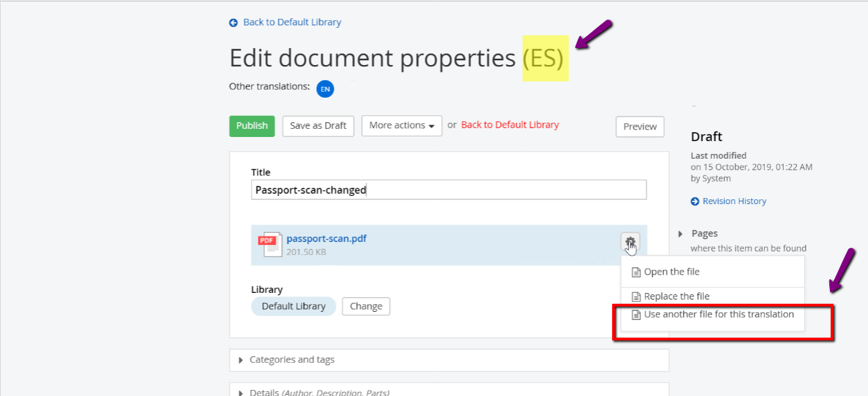Screen dimensions: 868x396
Task: Click the Draft status heading
Action: 706,137
